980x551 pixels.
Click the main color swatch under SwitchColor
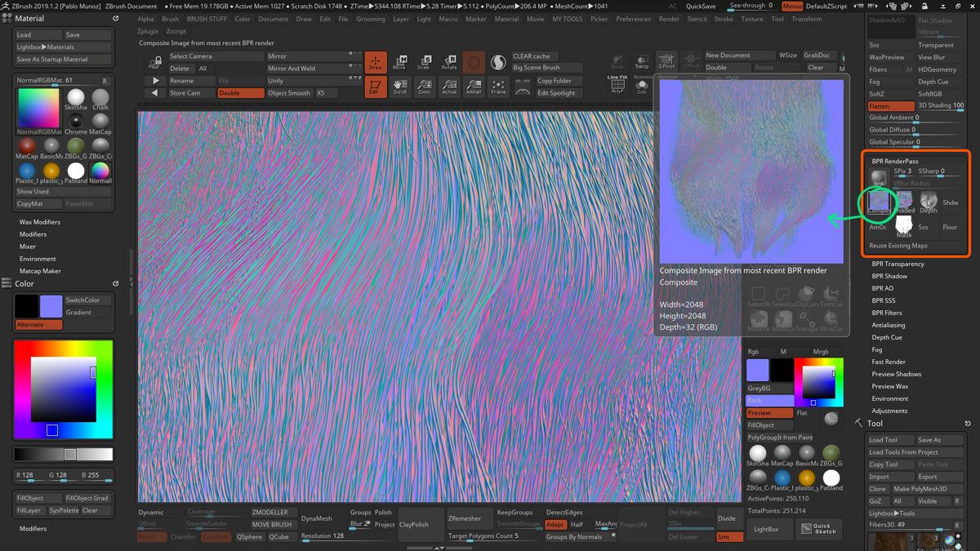pyautogui.click(x=51, y=306)
